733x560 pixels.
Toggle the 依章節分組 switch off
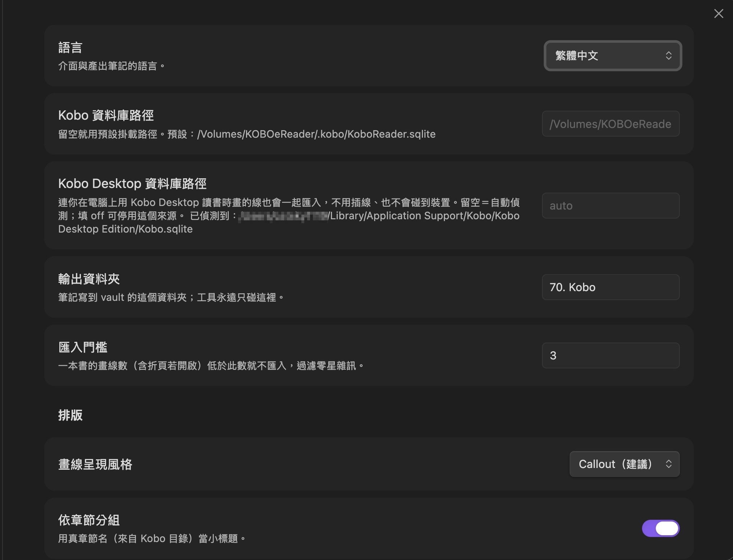tap(661, 528)
